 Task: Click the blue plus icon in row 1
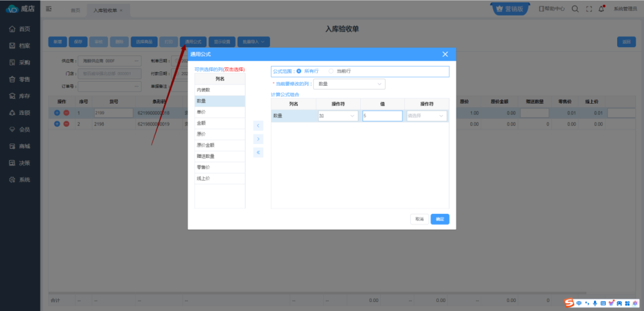pyautogui.click(x=57, y=113)
